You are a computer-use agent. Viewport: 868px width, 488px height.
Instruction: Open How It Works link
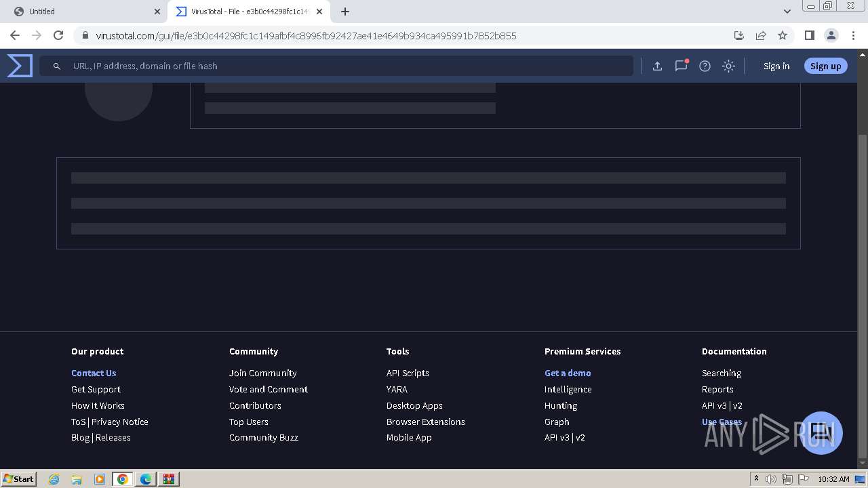98,405
